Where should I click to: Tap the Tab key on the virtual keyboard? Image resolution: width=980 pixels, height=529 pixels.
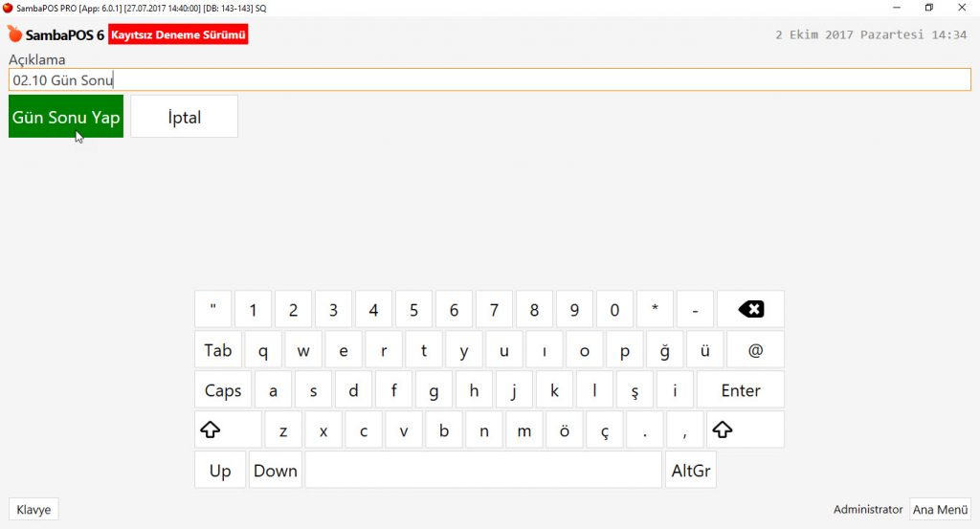pos(218,350)
